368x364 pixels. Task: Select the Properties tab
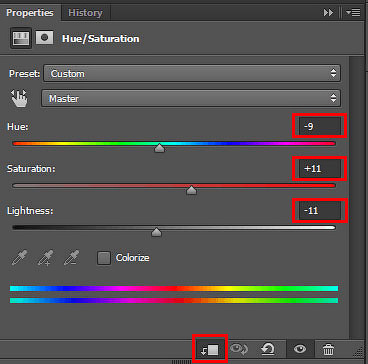pos(30,13)
